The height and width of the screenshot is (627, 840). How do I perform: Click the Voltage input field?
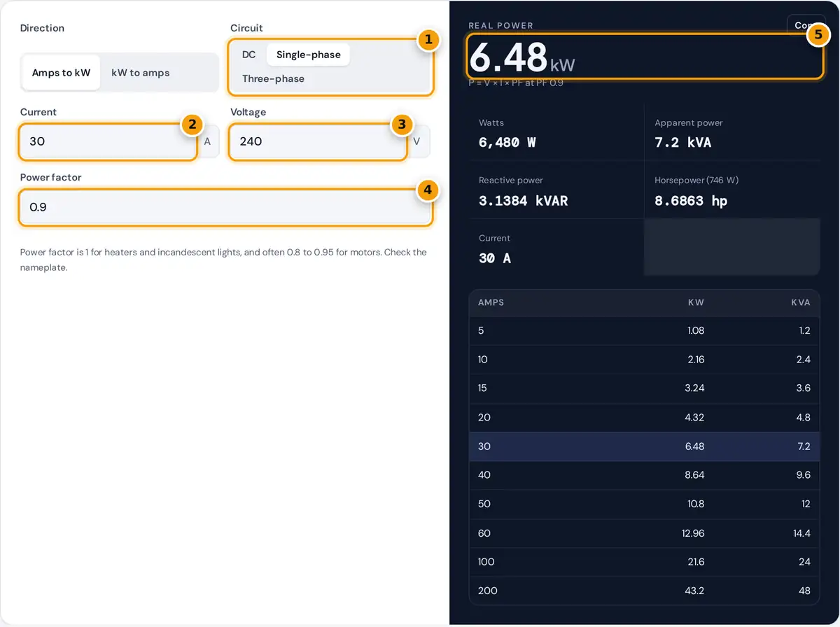click(318, 141)
